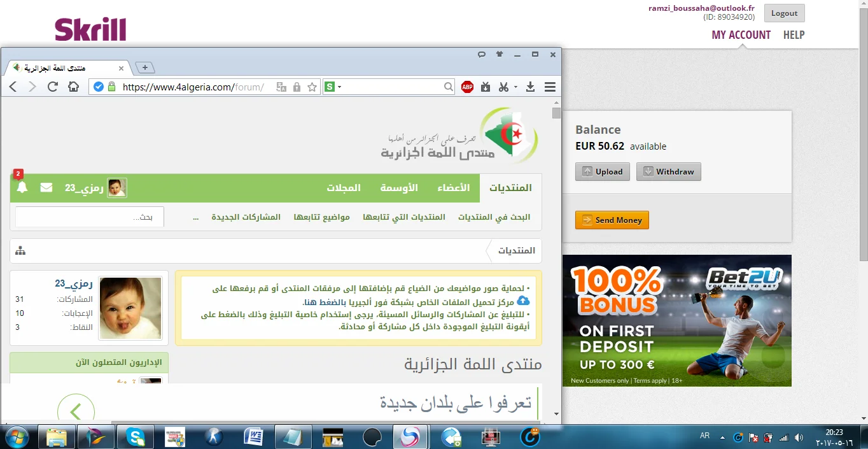Open the الأعضاء members tab
Image resolution: width=868 pixels, height=449 pixels.
(x=453, y=188)
